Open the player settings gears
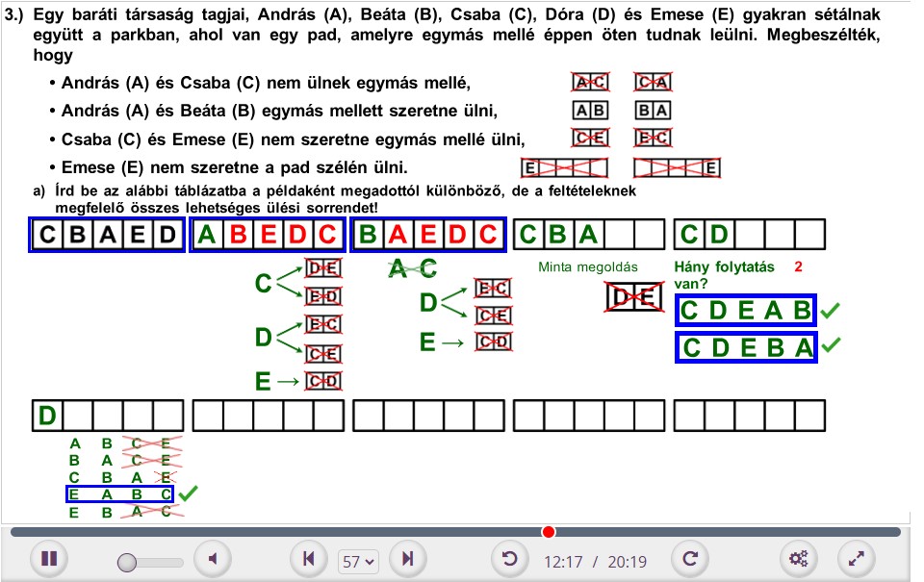Image resolution: width=924 pixels, height=582 pixels. click(797, 558)
